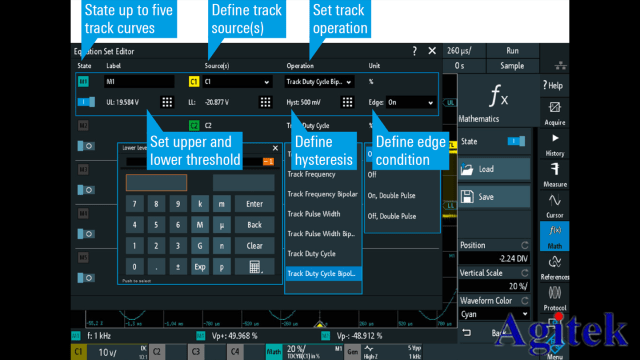Toggle the M1 track state switch
640x360 pixels.
click(86, 102)
